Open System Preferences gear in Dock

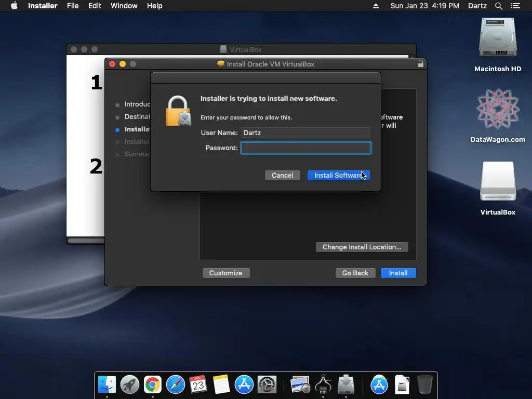click(x=267, y=385)
